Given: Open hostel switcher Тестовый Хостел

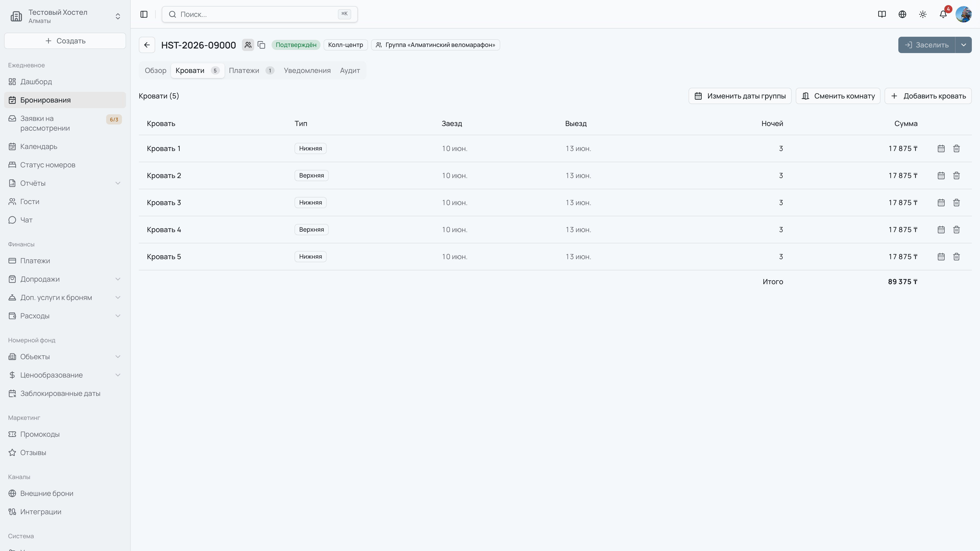Looking at the screenshot, I should 65,16.
